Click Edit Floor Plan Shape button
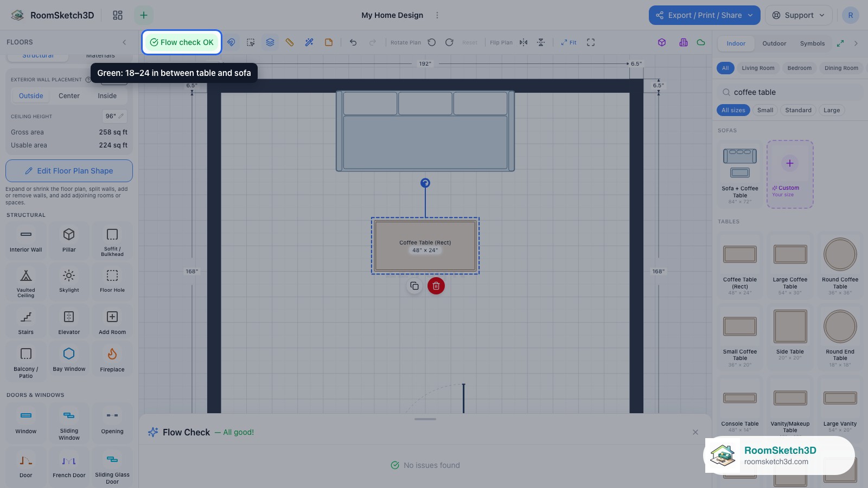Image resolution: width=868 pixels, height=488 pixels. [69, 171]
